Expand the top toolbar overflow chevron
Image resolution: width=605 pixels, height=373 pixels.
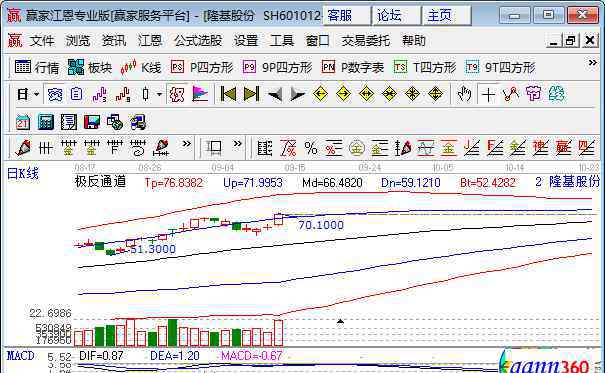point(592,62)
